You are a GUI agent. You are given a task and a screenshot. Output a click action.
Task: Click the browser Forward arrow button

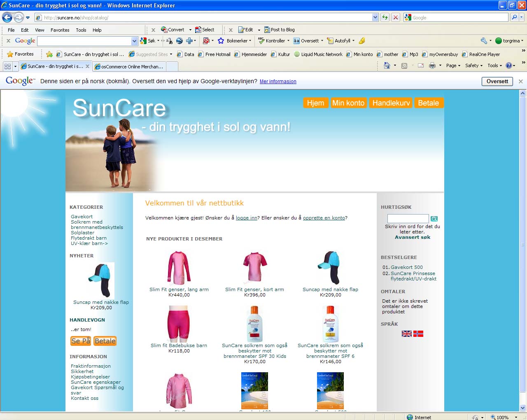[19, 17]
